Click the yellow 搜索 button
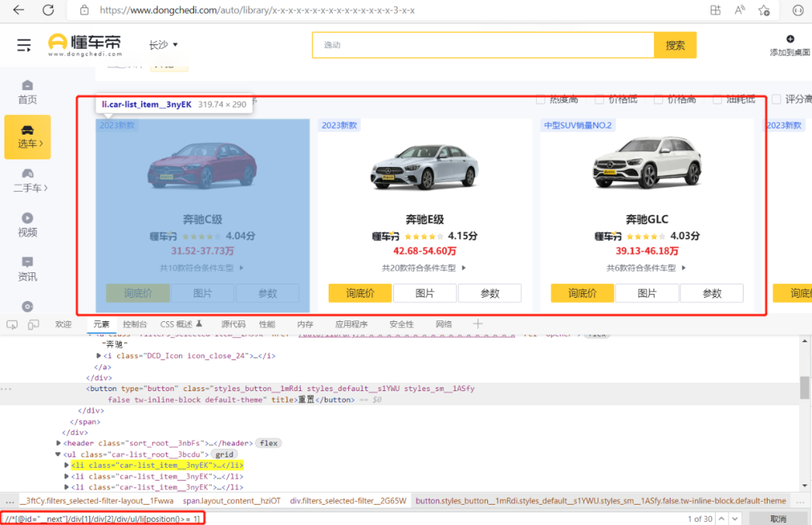812x525 pixels. tap(675, 45)
